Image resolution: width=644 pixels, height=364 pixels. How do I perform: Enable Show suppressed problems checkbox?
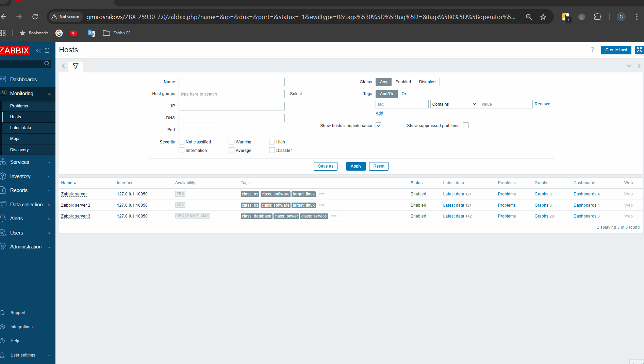click(466, 125)
